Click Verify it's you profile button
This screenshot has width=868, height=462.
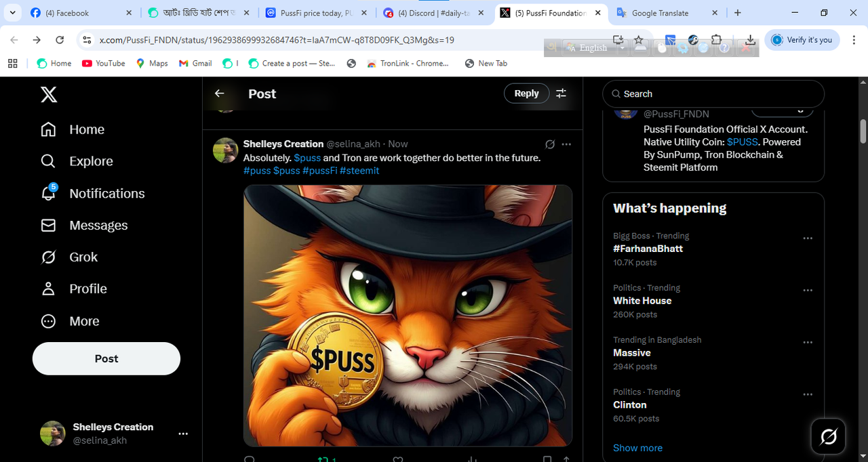[x=802, y=40]
